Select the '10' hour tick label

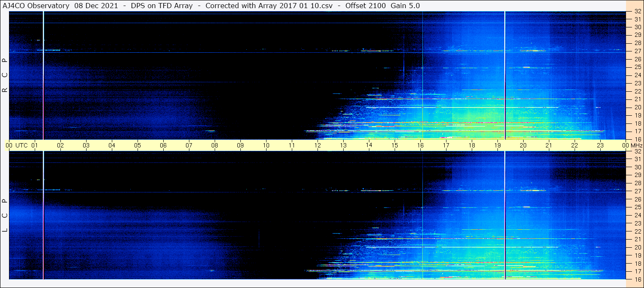[x=266, y=145]
